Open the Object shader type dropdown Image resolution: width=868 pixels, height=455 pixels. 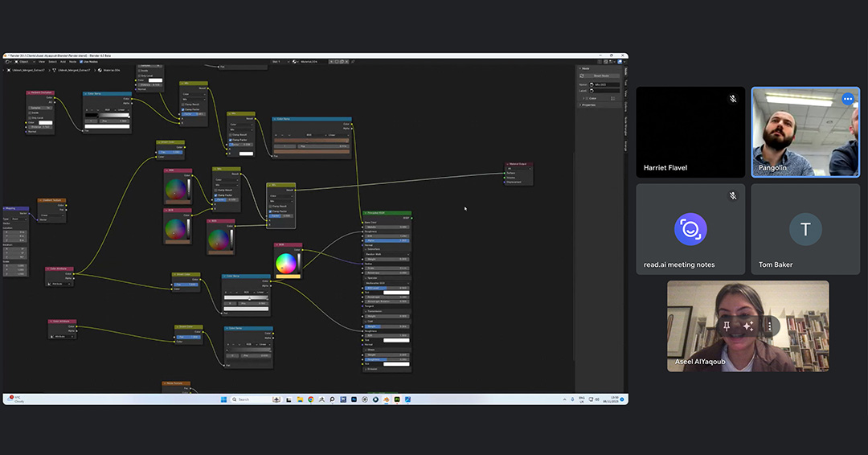24,61
